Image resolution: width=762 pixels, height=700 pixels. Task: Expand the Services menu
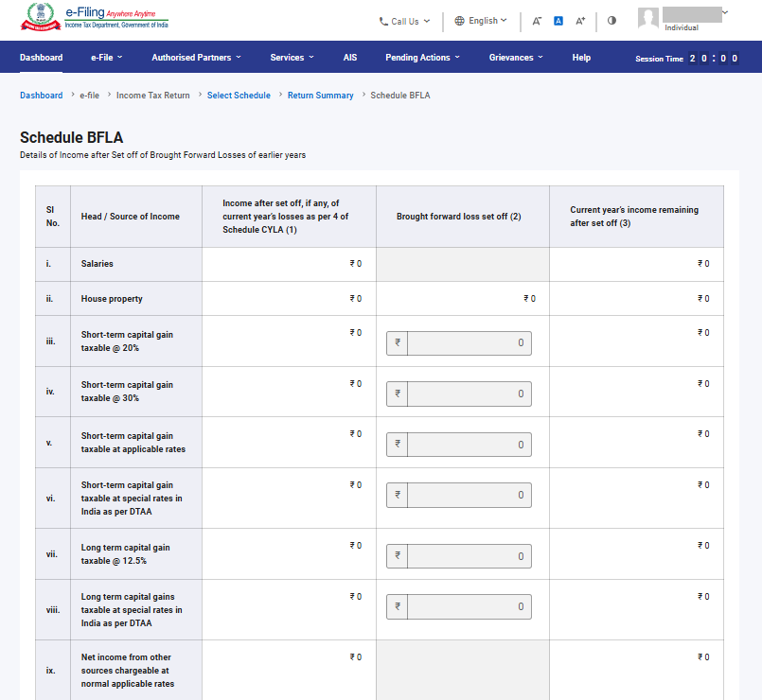(x=292, y=58)
